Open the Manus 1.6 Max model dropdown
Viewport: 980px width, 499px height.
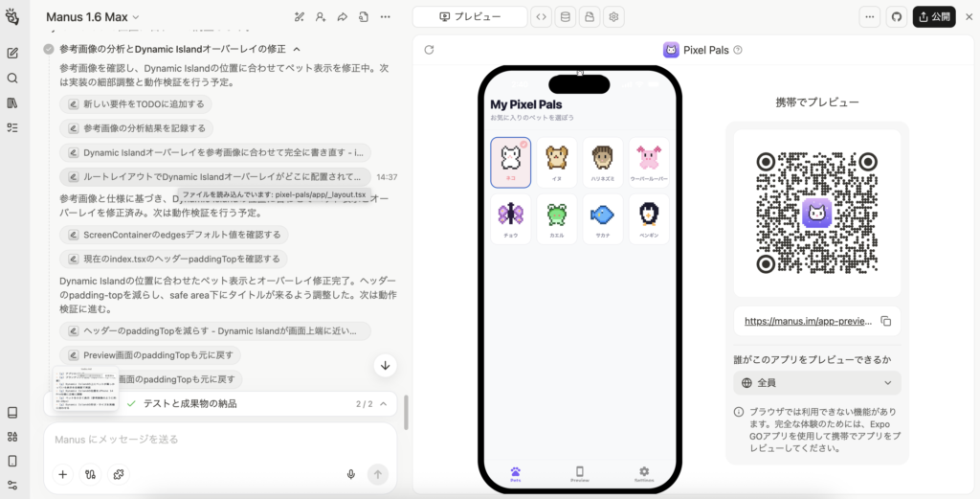tap(93, 16)
